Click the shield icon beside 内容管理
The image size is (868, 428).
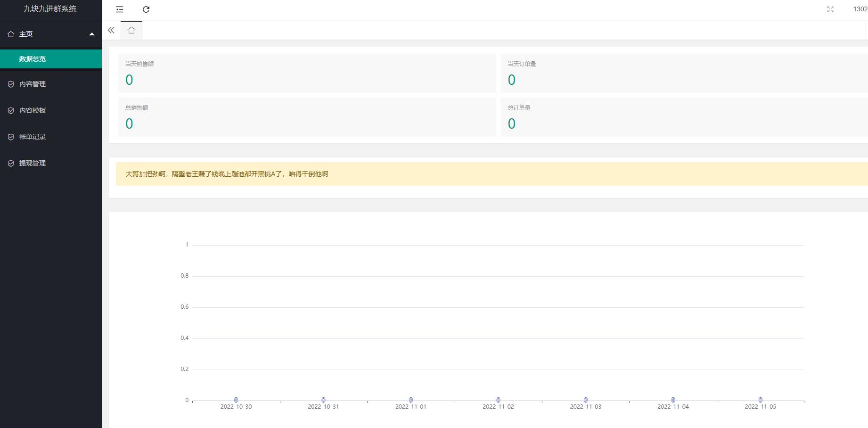click(x=11, y=84)
